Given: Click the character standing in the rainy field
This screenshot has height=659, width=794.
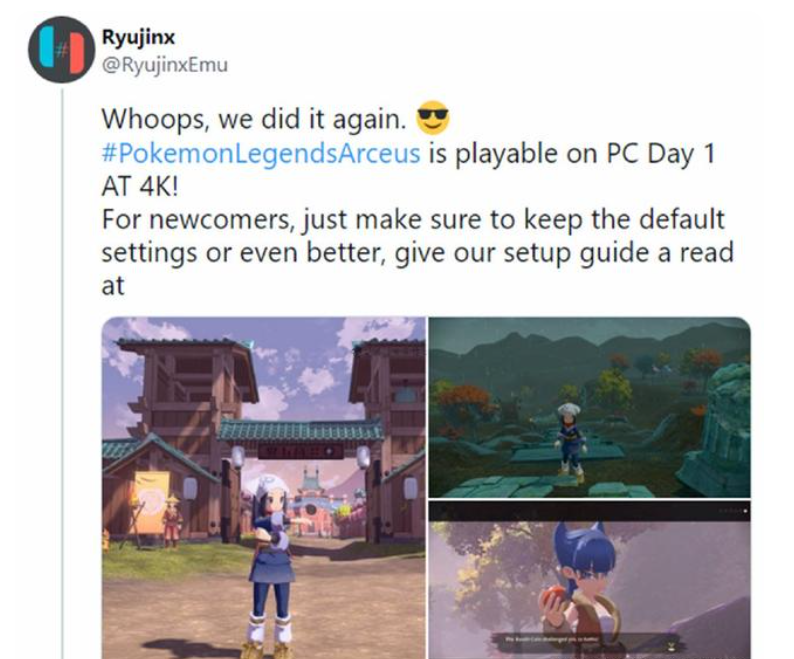Looking at the screenshot, I should 571,442.
